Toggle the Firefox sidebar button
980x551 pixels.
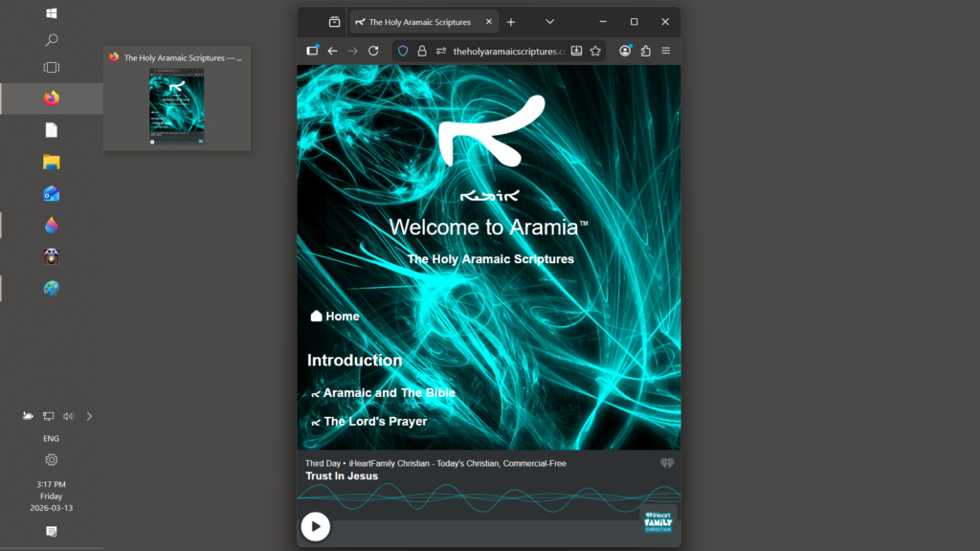(x=312, y=51)
